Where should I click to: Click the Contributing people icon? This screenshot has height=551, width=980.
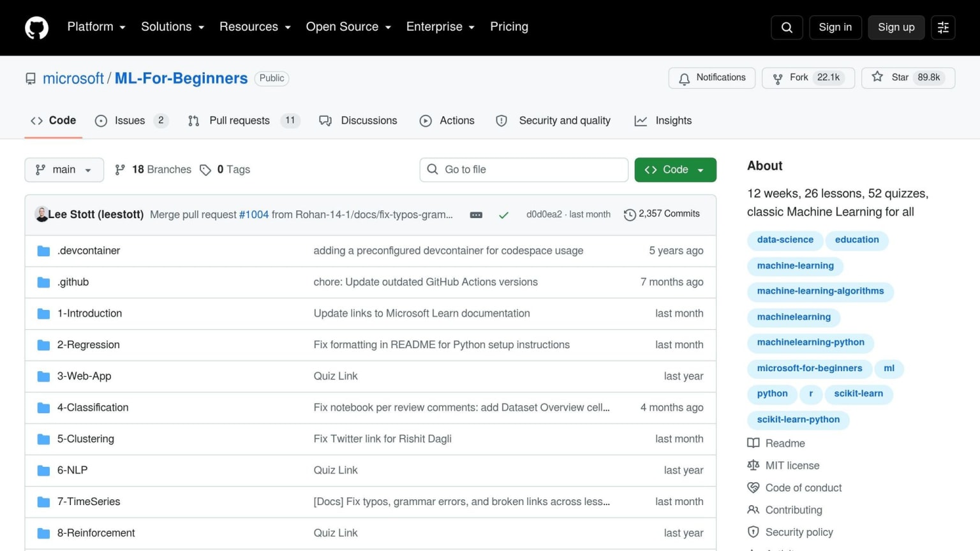point(754,510)
